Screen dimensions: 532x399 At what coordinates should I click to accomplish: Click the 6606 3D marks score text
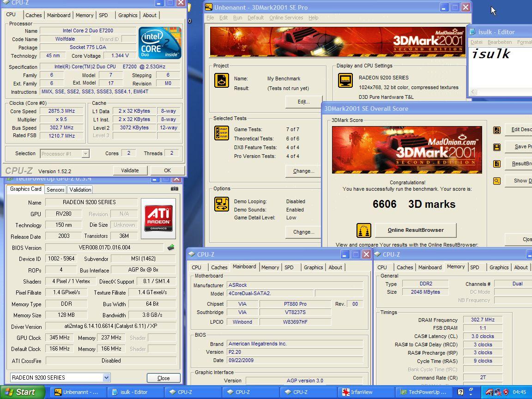pos(414,204)
